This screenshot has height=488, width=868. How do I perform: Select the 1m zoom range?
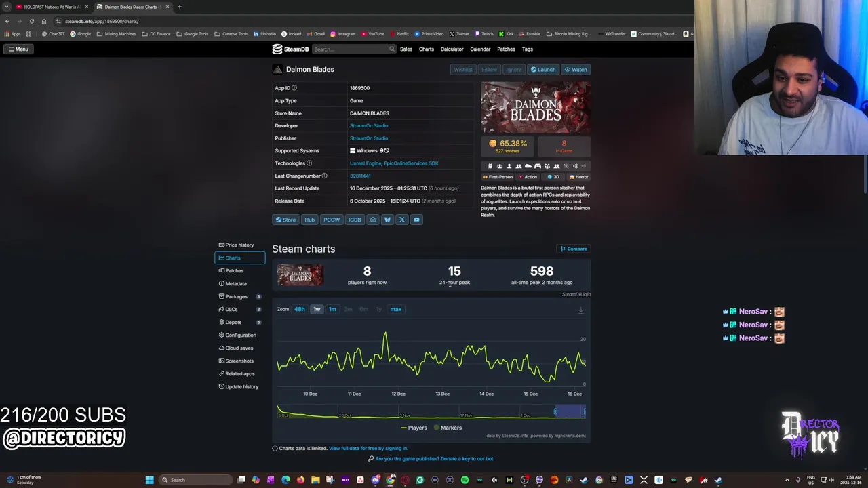click(x=332, y=309)
